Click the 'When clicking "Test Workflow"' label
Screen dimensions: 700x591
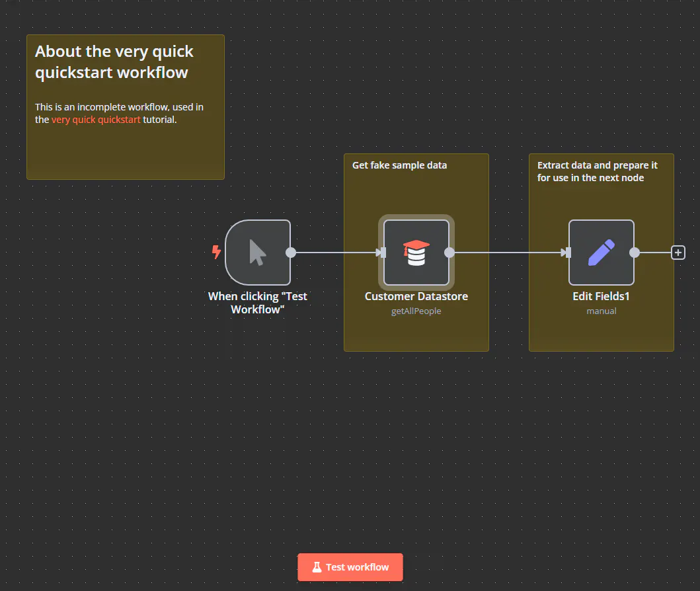258,303
